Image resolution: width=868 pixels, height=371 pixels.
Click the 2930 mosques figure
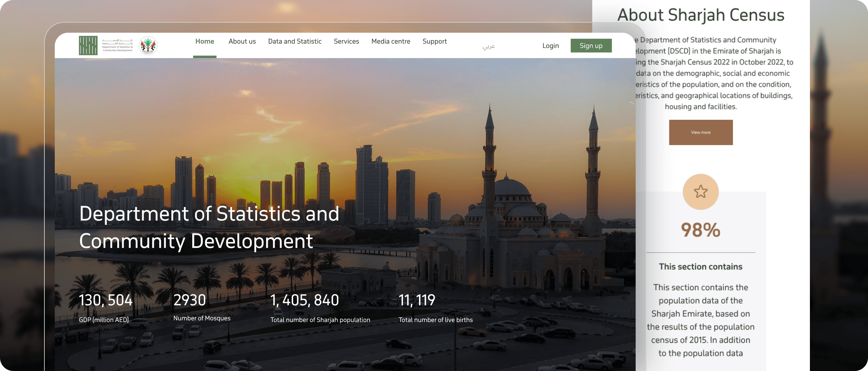pos(189,300)
